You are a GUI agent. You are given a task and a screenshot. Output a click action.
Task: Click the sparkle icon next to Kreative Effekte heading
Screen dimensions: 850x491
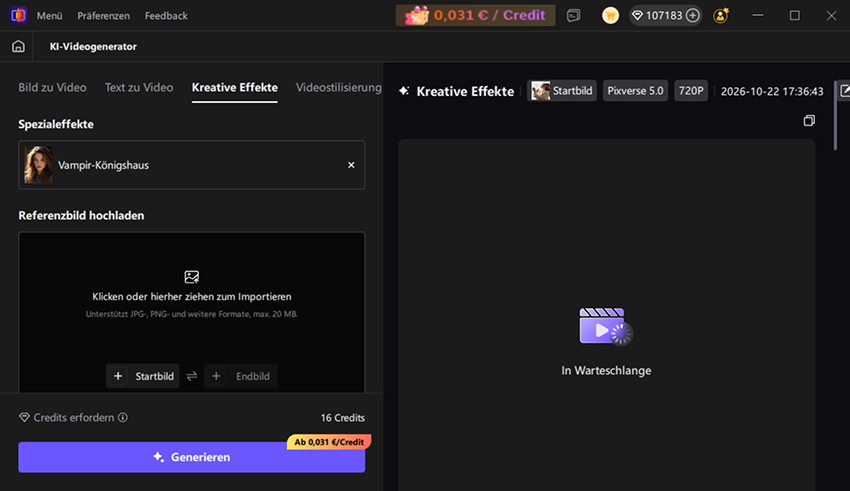pos(404,91)
